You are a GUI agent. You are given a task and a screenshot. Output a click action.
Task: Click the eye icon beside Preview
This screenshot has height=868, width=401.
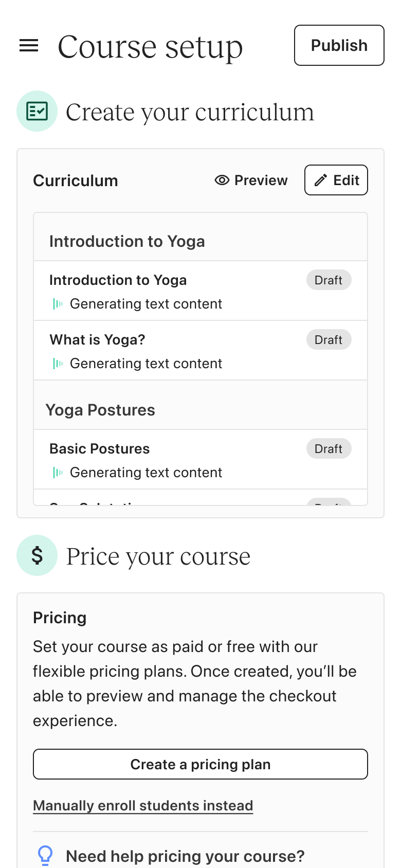pyautogui.click(x=222, y=180)
